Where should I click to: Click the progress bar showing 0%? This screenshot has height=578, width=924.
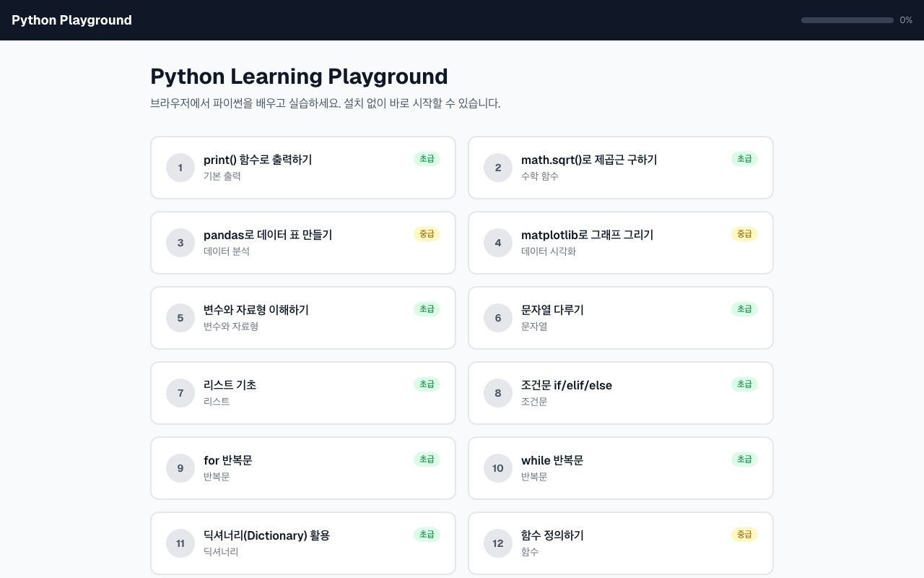point(847,20)
